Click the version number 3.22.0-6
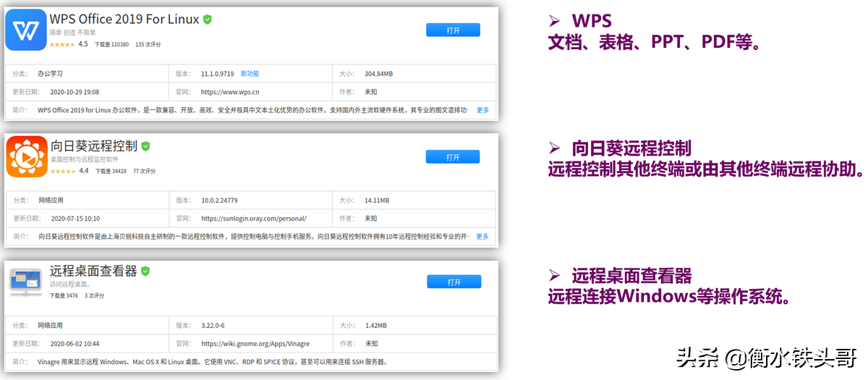 (x=213, y=326)
